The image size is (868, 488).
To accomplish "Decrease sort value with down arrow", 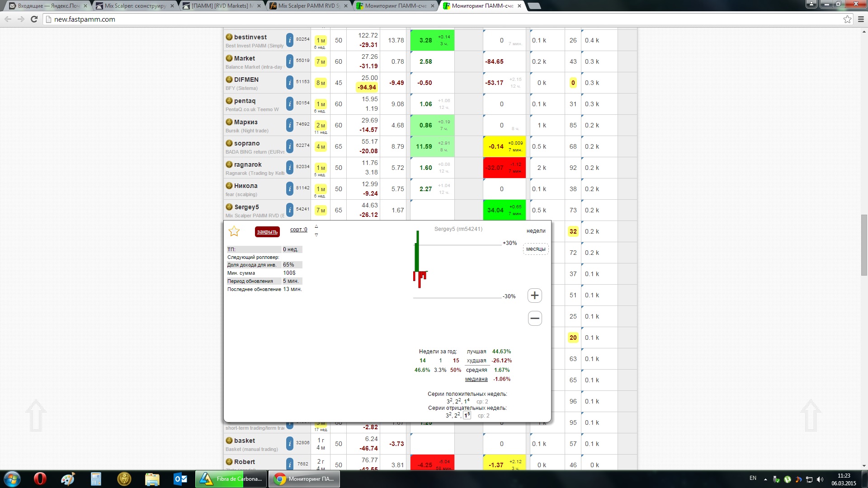I will tap(316, 235).
